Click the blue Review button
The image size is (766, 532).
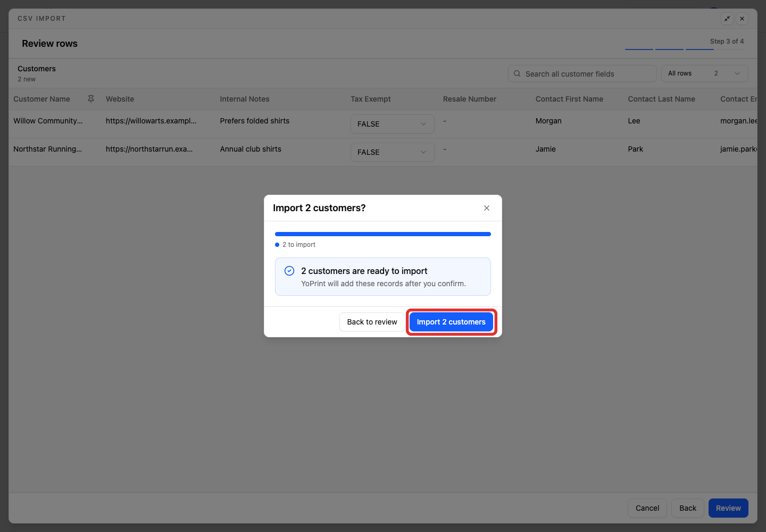click(728, 508)
